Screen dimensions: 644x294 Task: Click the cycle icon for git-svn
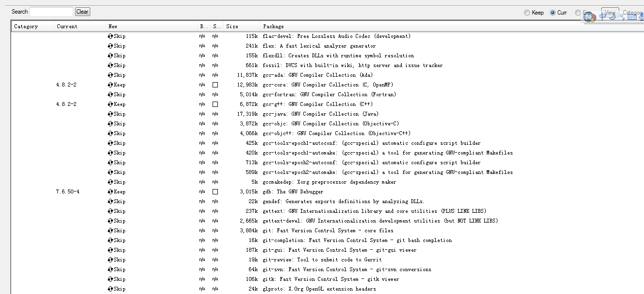pos(110,270)
